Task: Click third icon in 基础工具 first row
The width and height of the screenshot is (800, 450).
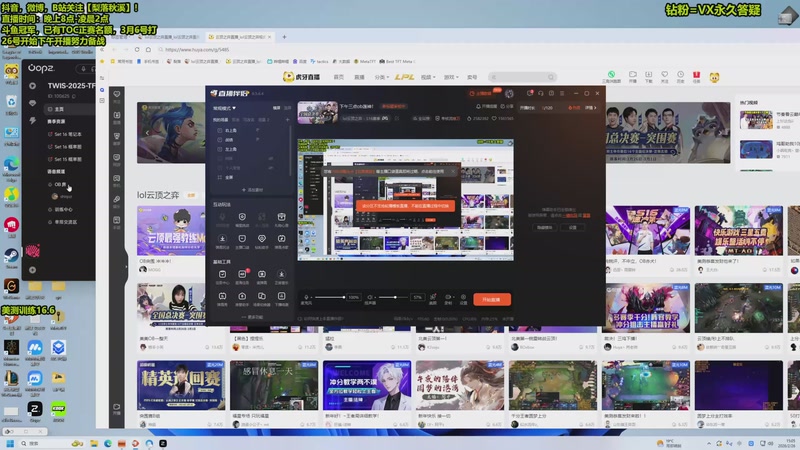Action: (262, 274)
